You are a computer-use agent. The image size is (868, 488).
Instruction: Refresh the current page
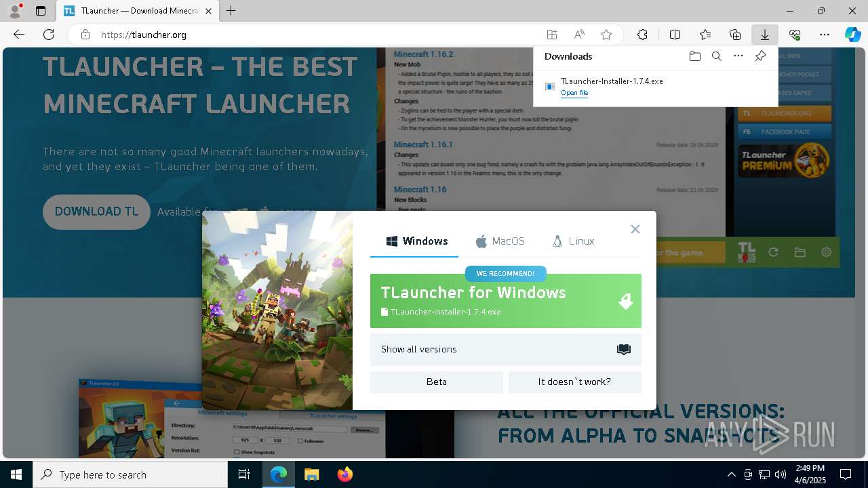pyautogui.click(x=49, y=35)
